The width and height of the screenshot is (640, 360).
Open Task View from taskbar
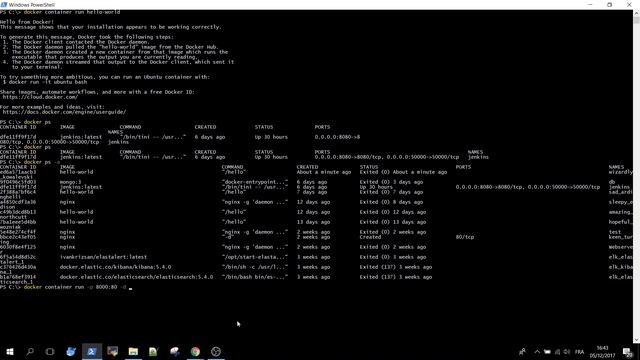50,351
